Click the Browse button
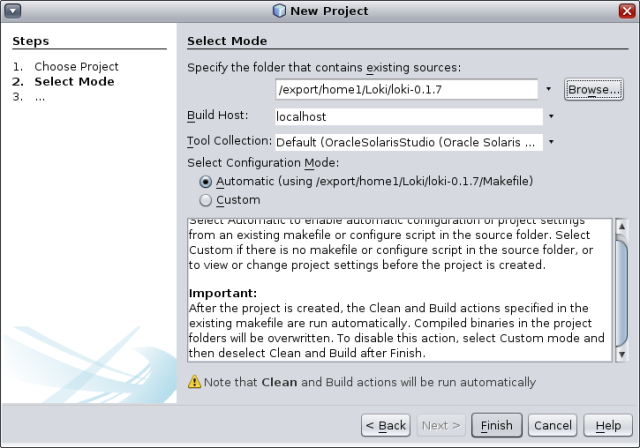 pos(594,89)
